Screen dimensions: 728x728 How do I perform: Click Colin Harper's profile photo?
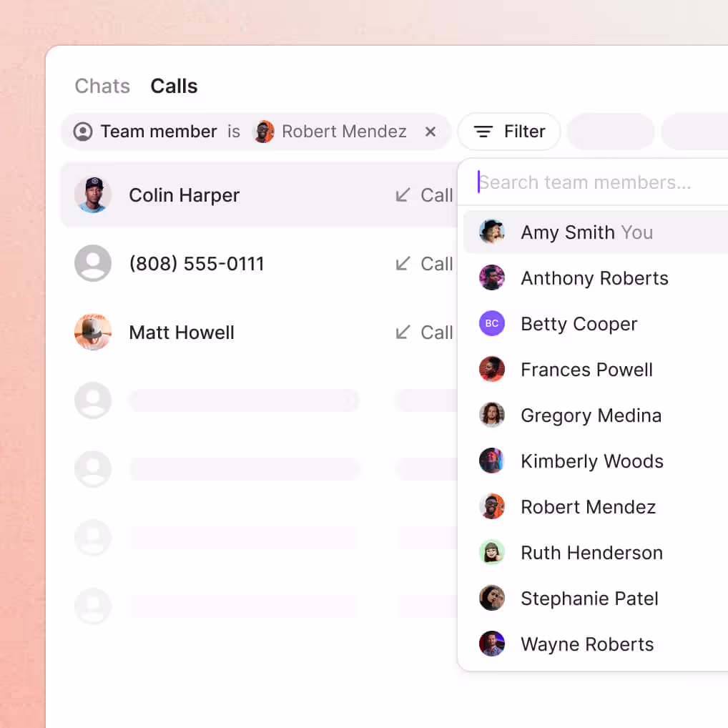[93, 195]
